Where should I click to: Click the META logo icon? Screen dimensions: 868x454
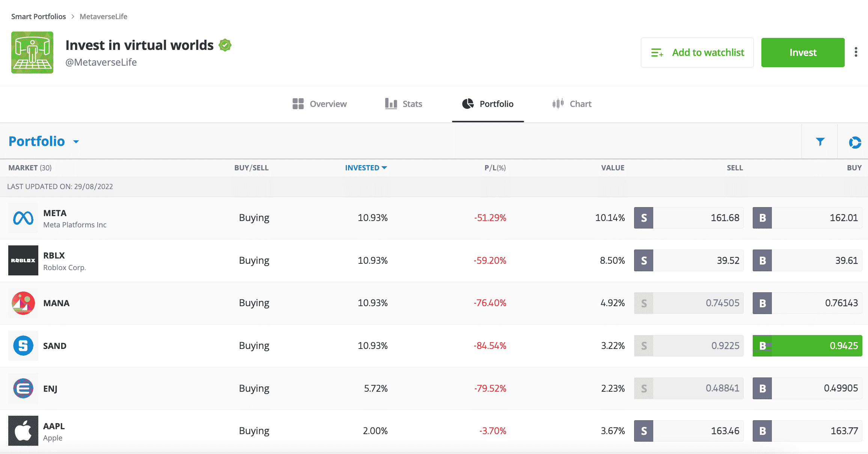23,218
